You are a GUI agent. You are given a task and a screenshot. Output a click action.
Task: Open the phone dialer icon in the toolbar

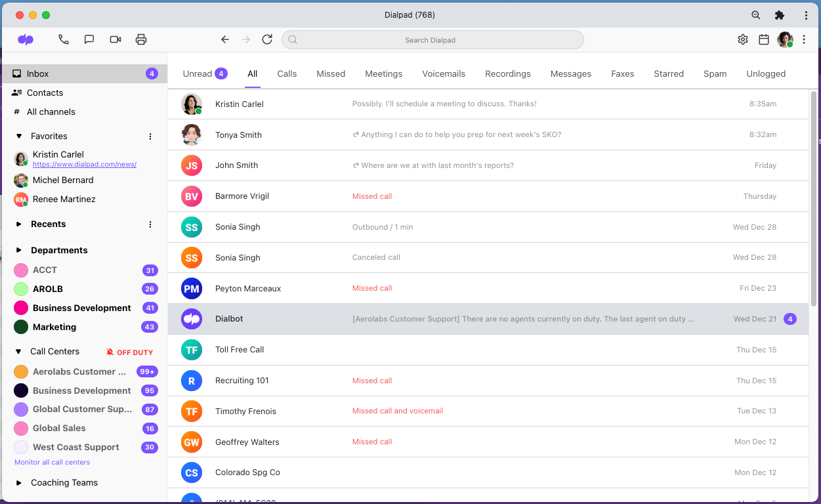click(64, 39)
